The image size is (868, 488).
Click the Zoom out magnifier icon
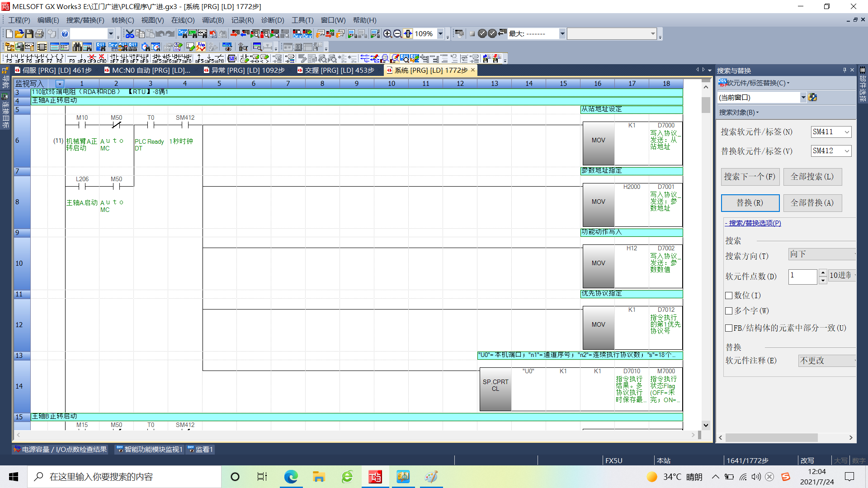click(397, 34)
